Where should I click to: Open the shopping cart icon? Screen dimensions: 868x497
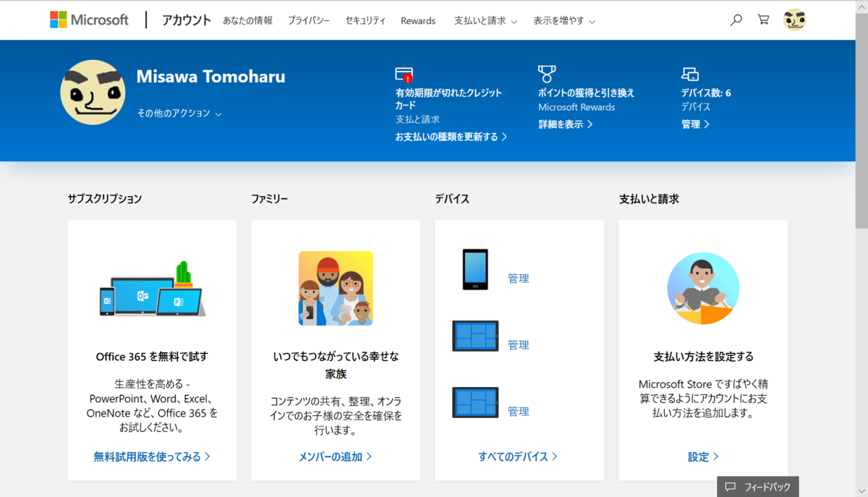click(x=763, y=20)
